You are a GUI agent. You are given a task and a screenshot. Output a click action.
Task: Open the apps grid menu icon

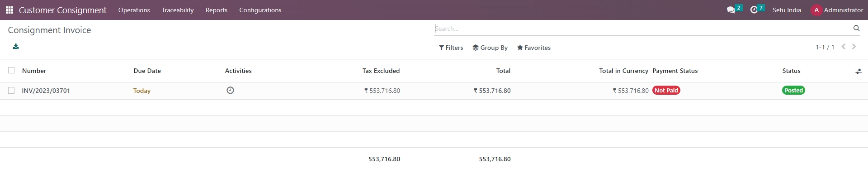click(x=9, y=10)
